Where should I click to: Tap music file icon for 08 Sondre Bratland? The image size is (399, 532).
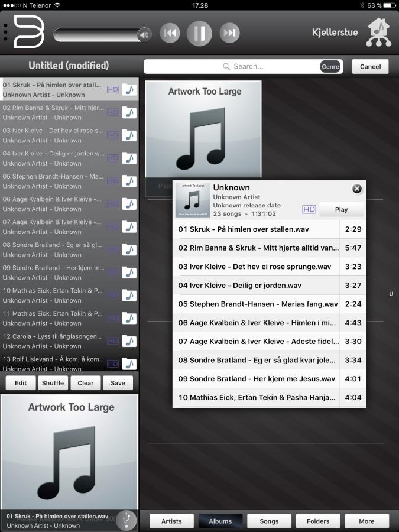129,249
